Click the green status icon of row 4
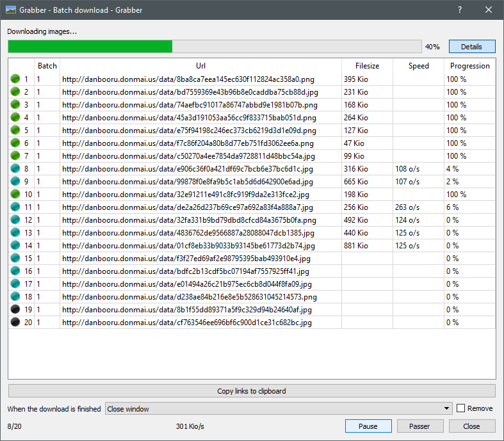The width and height of the screenshot is (504, 441). (15, 117)
